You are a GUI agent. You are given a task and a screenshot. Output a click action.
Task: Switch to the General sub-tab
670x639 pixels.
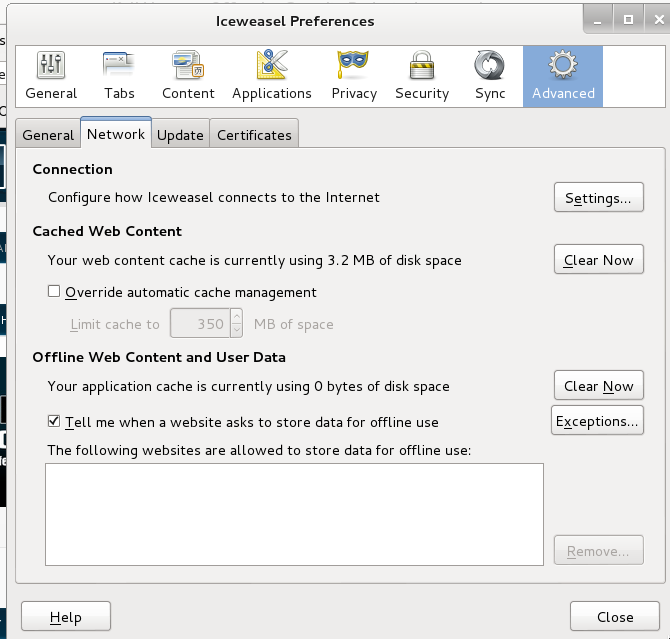pyautogui.click(x=48, y=135)
